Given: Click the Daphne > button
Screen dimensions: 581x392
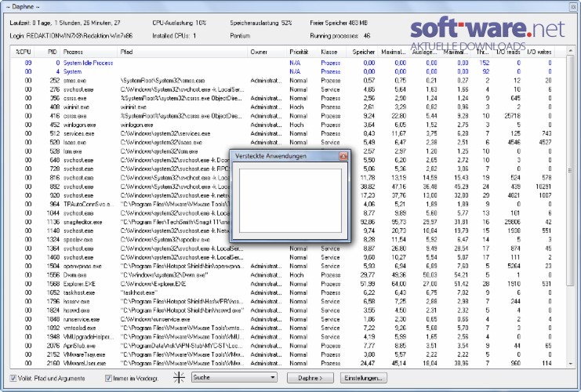Looking at the screenshot, I should click(310, 378).
